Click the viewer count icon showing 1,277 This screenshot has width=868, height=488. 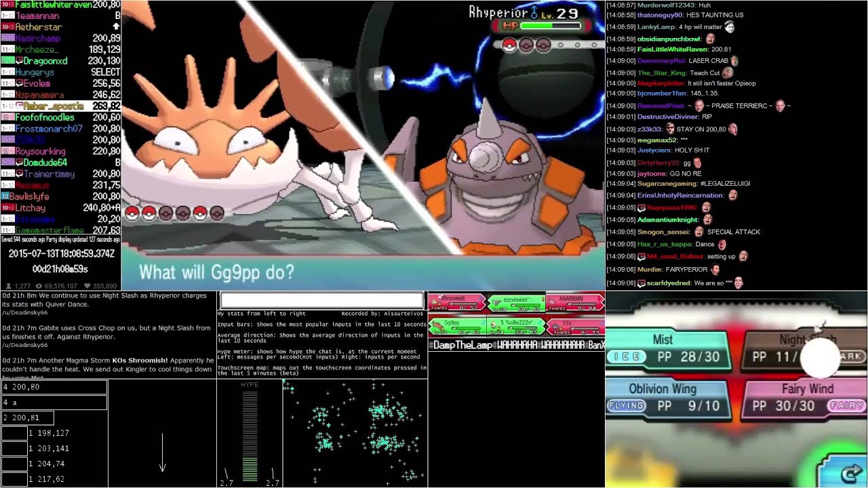[x=8, y=287]
